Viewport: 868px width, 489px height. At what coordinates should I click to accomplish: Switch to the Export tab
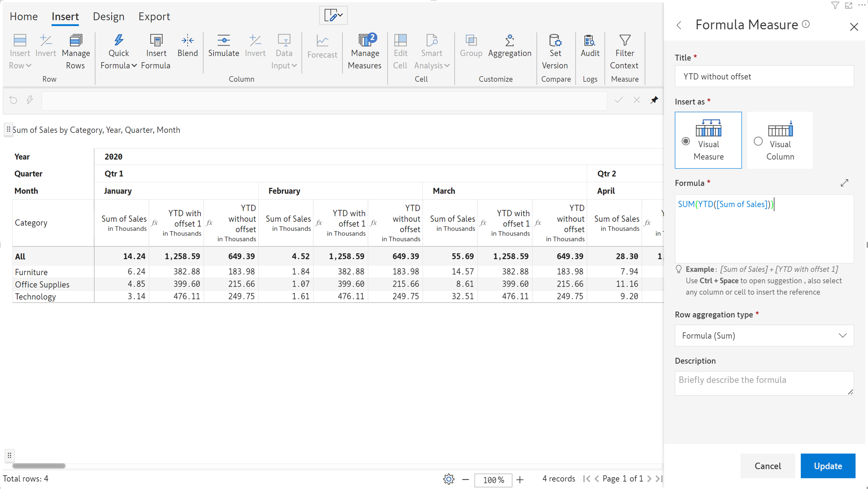click(154, 17)
